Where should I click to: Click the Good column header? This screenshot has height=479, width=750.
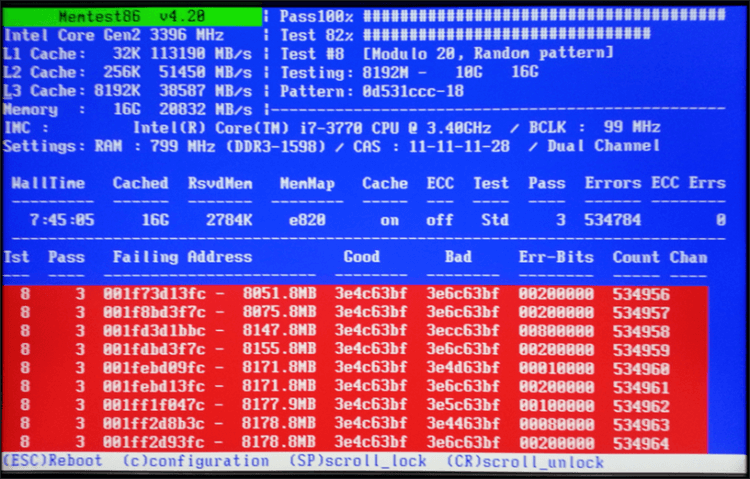[x=362, y=256]
